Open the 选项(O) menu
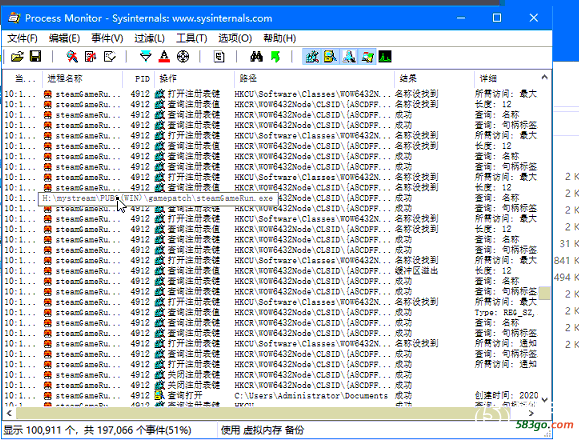The height and width of the screenshot is (440, 579). tap(235, 38)
